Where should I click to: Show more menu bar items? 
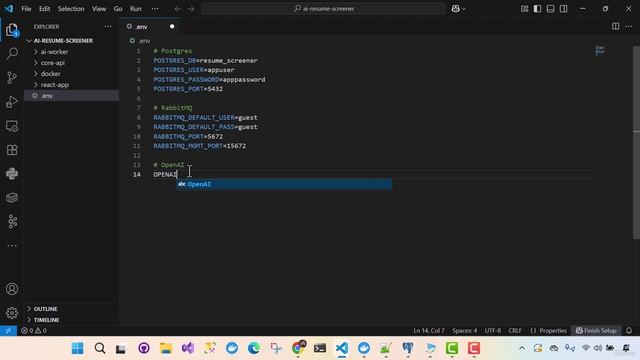pyautogui.click(x=155, y=9)
